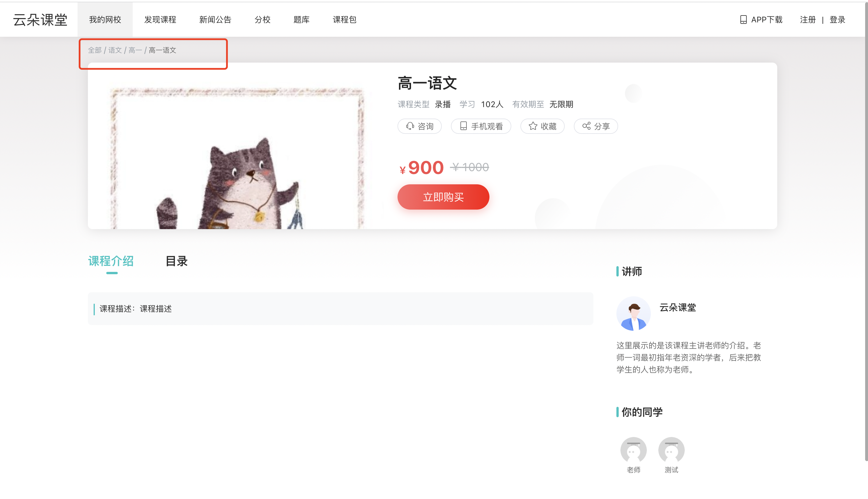Click the star icon to 收藏 course
The image size is (868, 499).
[x=533, y=126]
